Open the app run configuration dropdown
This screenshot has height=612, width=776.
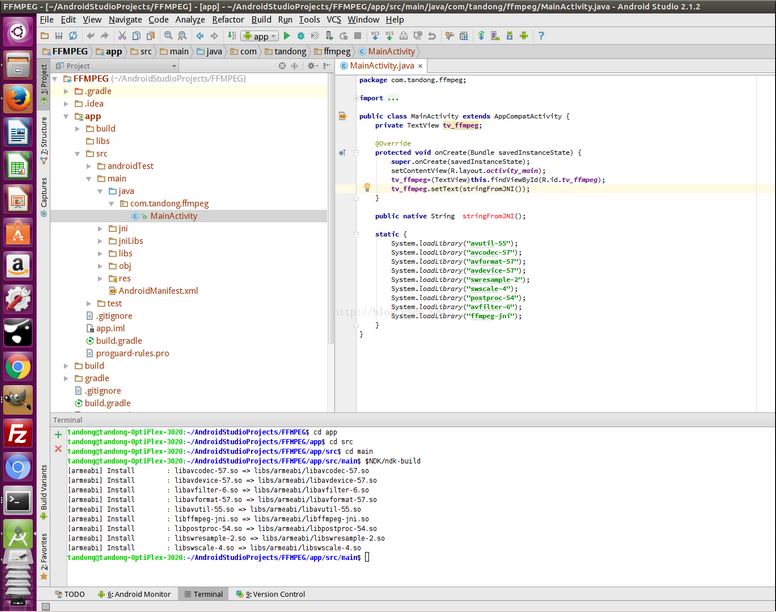coord(260,36)
